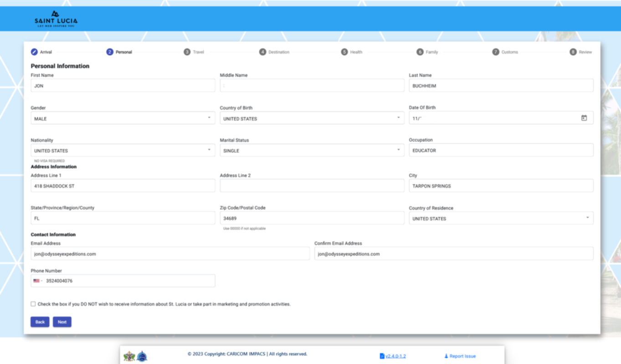Open the Date of Birth calendar picker
621x364 pixels.
[x=584, y=118]
